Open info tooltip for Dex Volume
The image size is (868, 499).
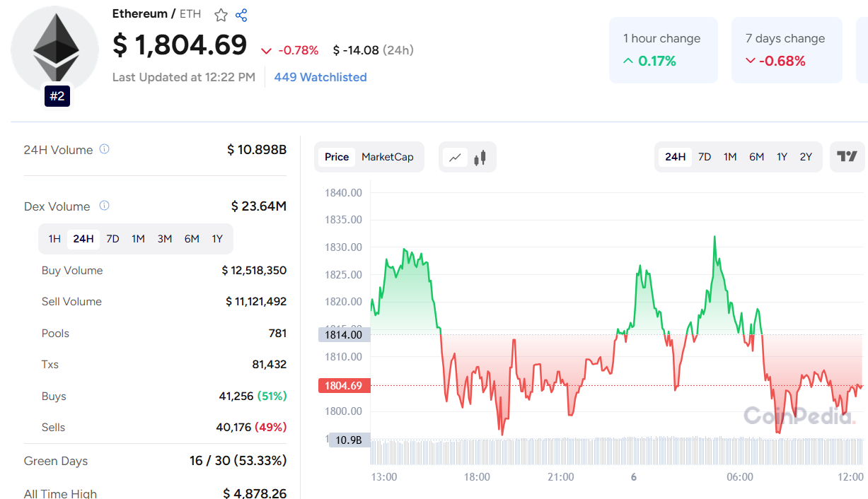click(x=104, y=206)
